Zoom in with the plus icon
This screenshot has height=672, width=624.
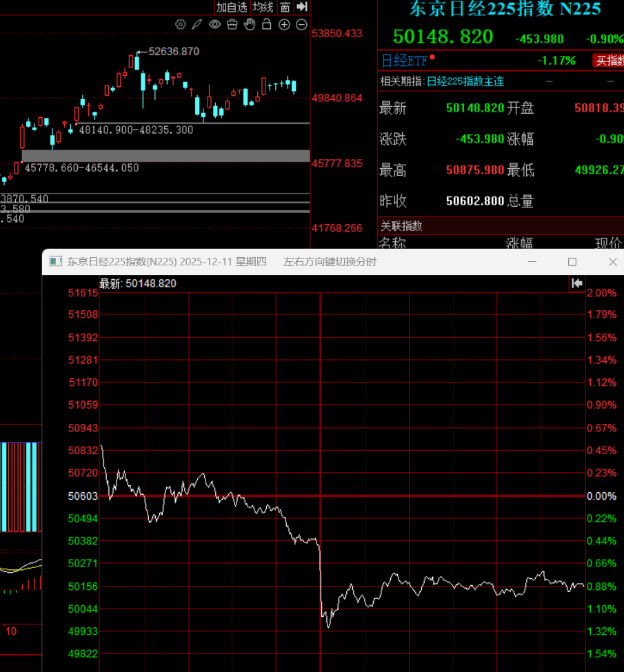tap(284, 25)
